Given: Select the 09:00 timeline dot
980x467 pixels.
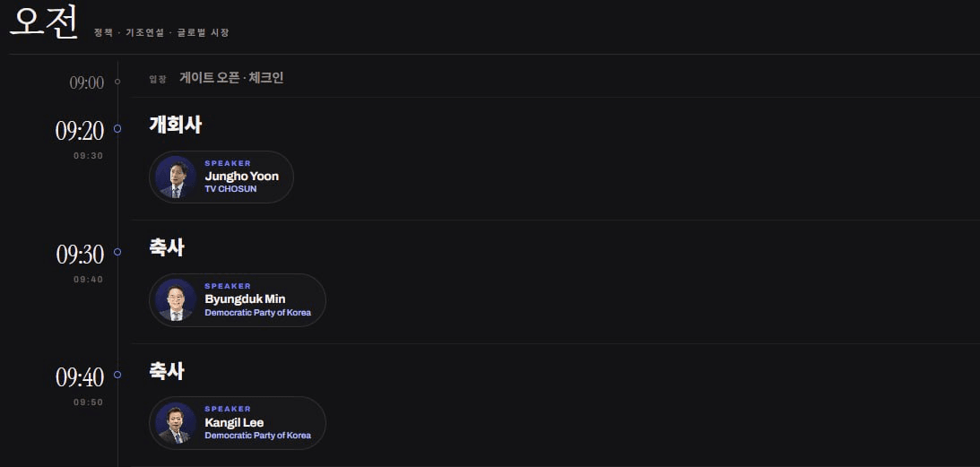Looking at the screenshot, I should point(117,82).
